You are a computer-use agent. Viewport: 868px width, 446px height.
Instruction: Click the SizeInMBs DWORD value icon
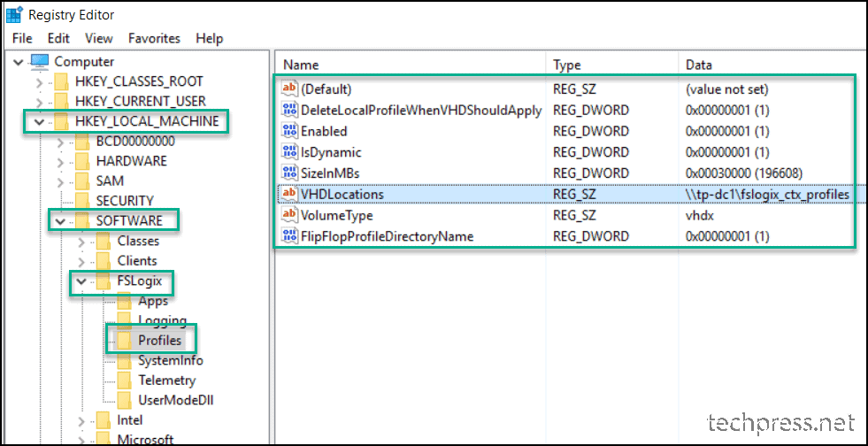[x=289, y=173]
